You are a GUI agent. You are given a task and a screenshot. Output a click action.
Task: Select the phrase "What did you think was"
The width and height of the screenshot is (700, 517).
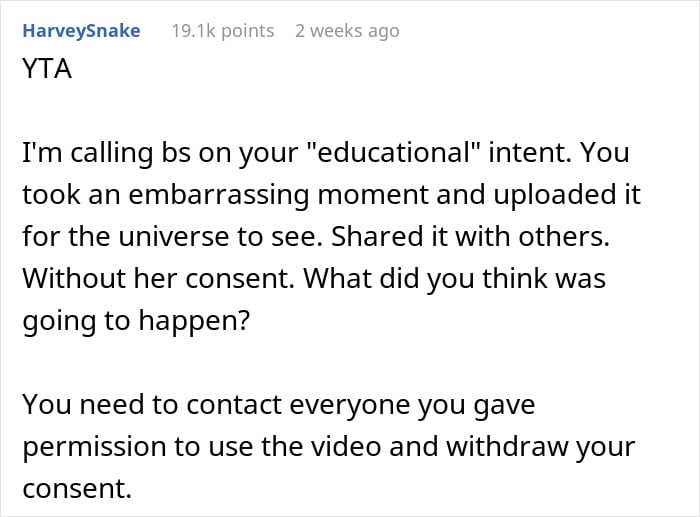click(454, 279)
